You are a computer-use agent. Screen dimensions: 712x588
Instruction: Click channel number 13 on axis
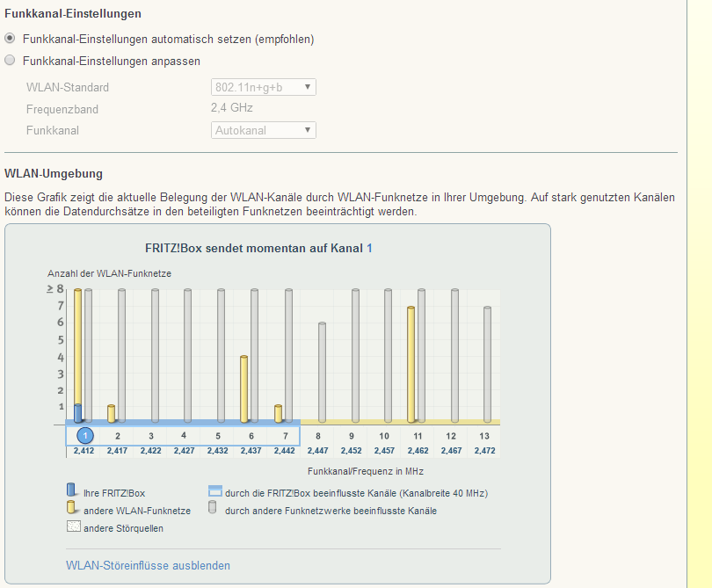(x=484, y=436)
